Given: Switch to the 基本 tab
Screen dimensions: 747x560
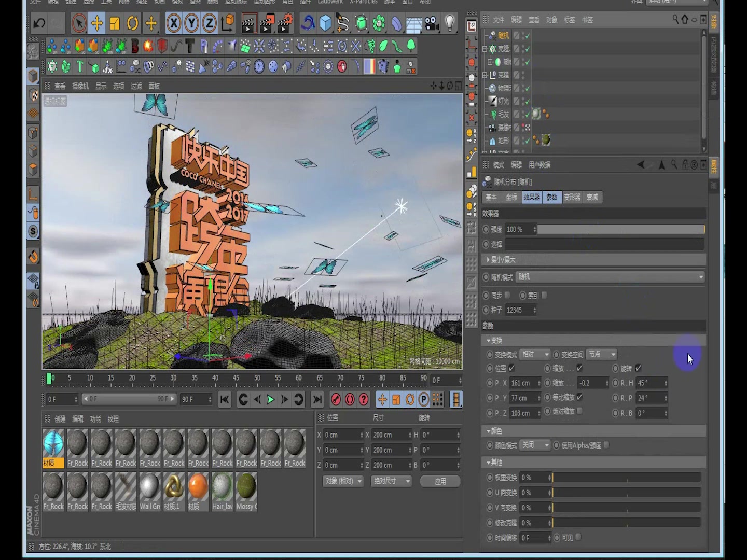Looking at the screenshot, I should pos(491,197).
